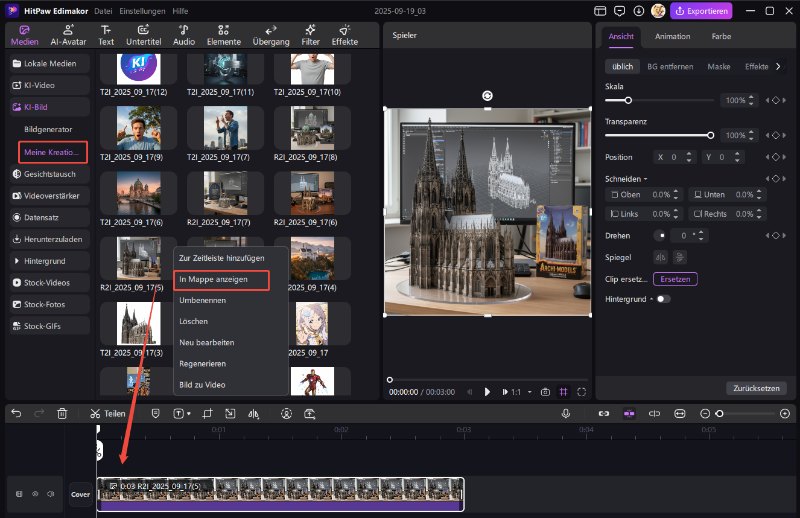Toggle Position keyframe diamond

coord(776,157)
